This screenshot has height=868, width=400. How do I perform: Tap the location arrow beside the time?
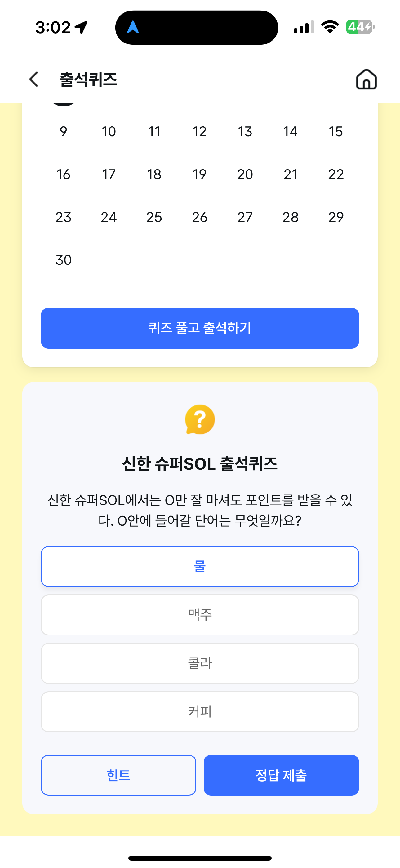[x=81, y=27]
